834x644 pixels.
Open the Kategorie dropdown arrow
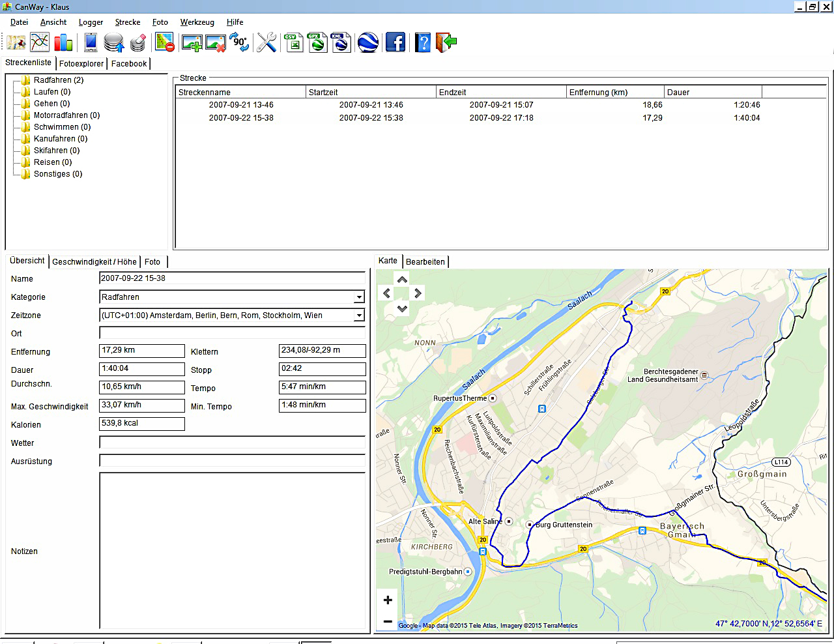point(358,297)
